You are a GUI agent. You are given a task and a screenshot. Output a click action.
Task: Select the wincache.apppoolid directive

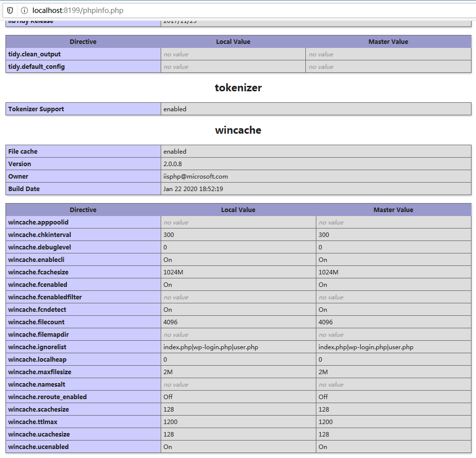(x=83, y=222)
